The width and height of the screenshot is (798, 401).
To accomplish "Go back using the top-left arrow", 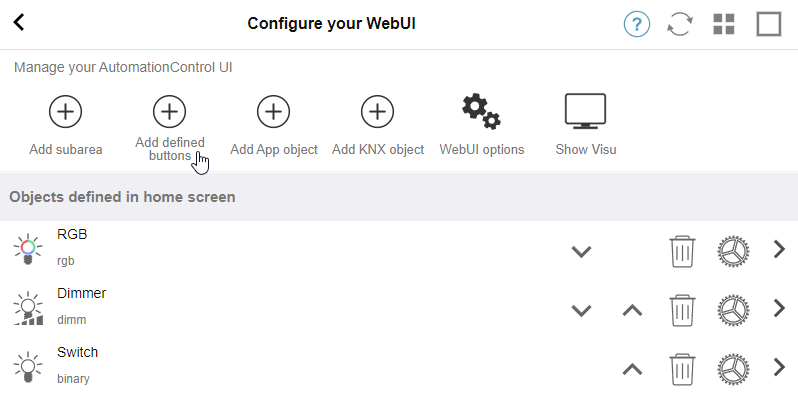I will 19,22.
